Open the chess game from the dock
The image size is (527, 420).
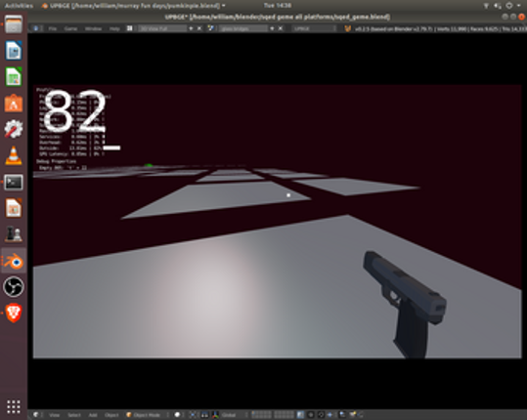[14, 234]
